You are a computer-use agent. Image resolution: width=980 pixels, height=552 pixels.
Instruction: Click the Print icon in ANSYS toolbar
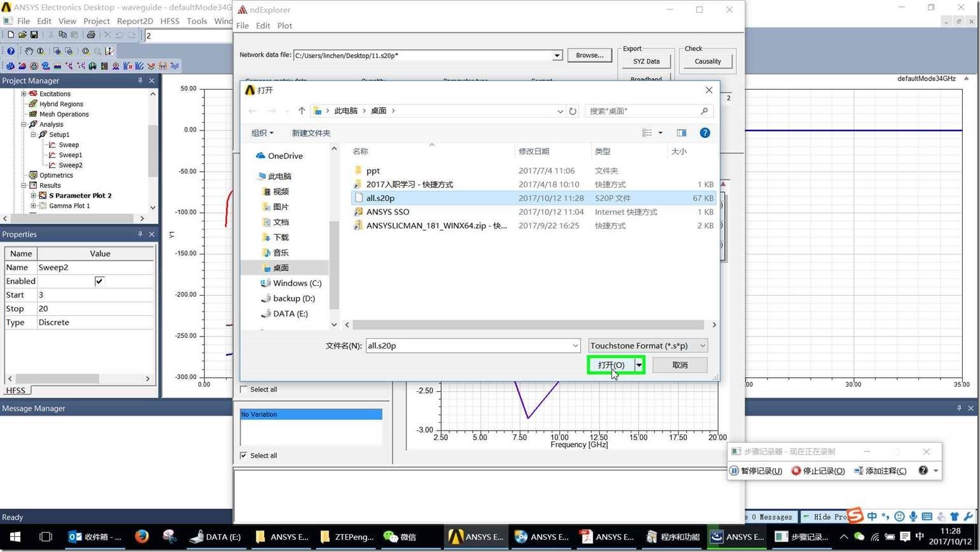coord(90,35)
